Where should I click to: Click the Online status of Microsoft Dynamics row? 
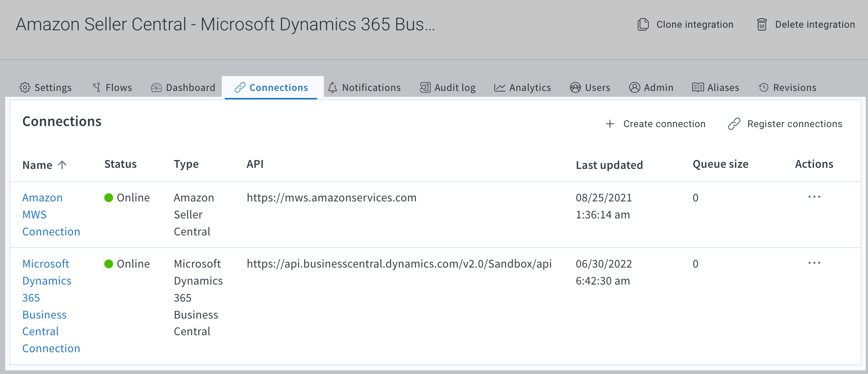[127, 264]
